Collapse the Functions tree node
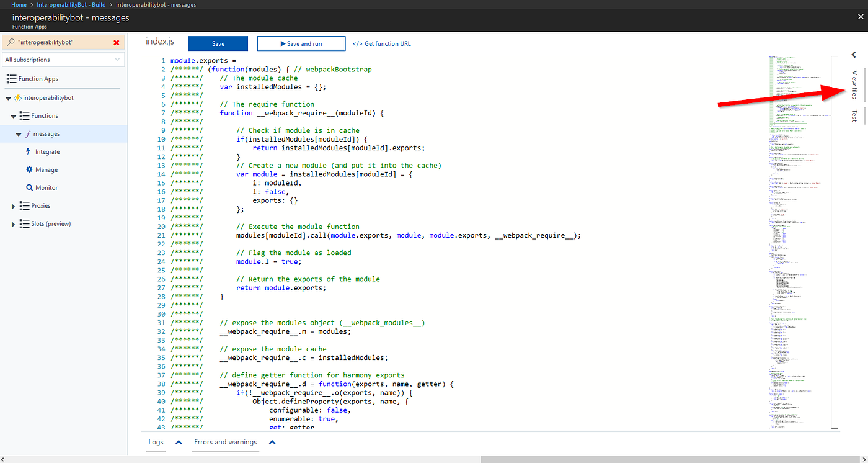Screen dimensions: 868x463 pos(13,115)
